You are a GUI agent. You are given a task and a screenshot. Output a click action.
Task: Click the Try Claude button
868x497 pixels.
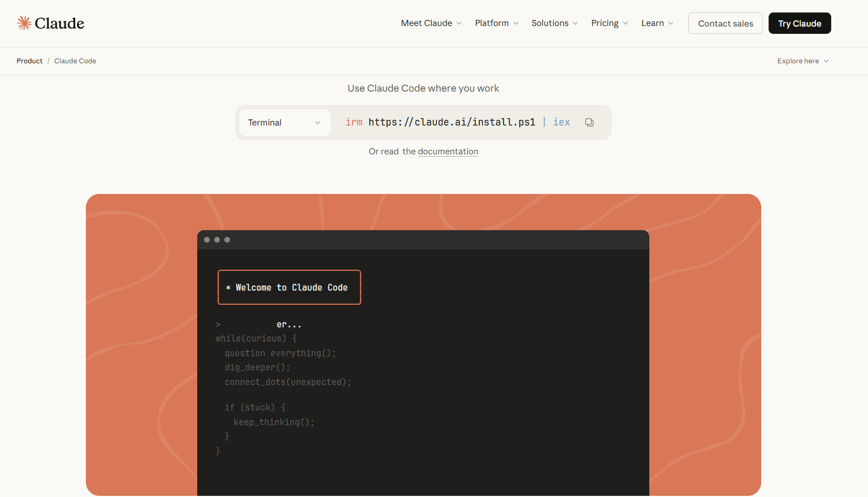[800, 23]
